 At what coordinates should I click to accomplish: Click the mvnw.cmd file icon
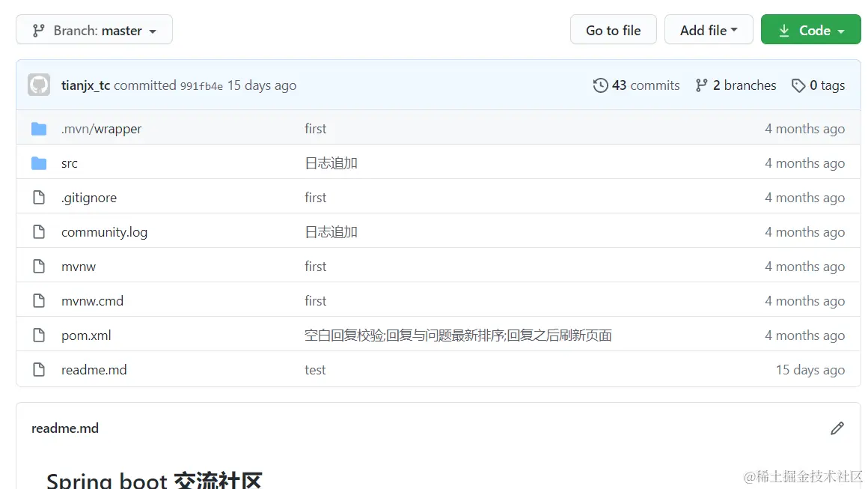coord(39,300)
